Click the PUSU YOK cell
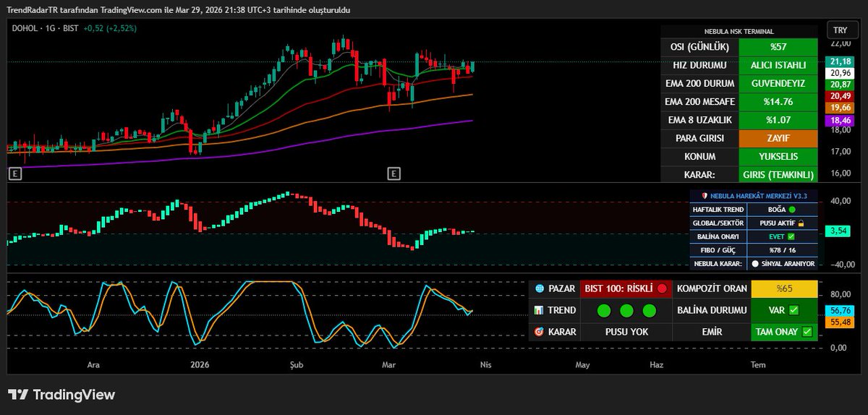868x415 pixels. (626, 332)
